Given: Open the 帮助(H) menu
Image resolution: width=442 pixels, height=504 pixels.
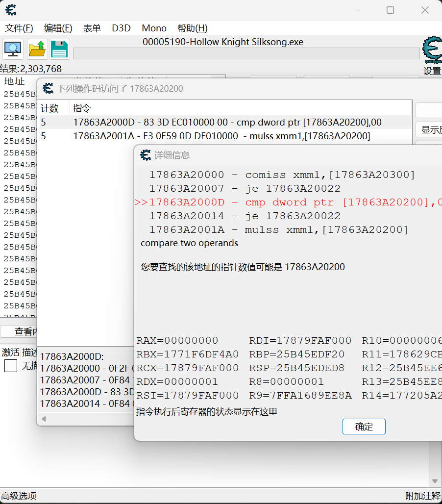Looking at the screenshot, I should [x=193, y=28].
